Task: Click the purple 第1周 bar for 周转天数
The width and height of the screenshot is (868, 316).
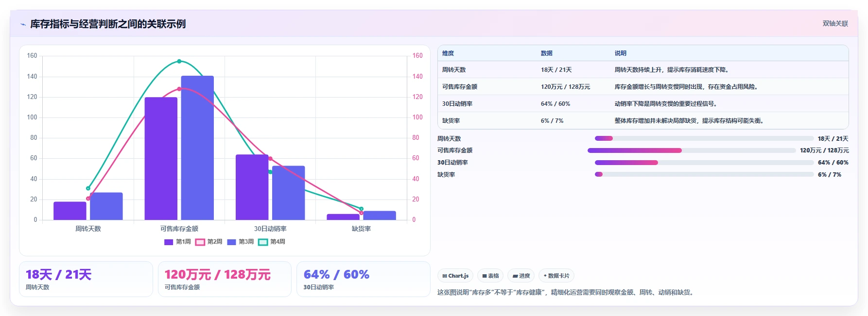Action: (70, 211)
